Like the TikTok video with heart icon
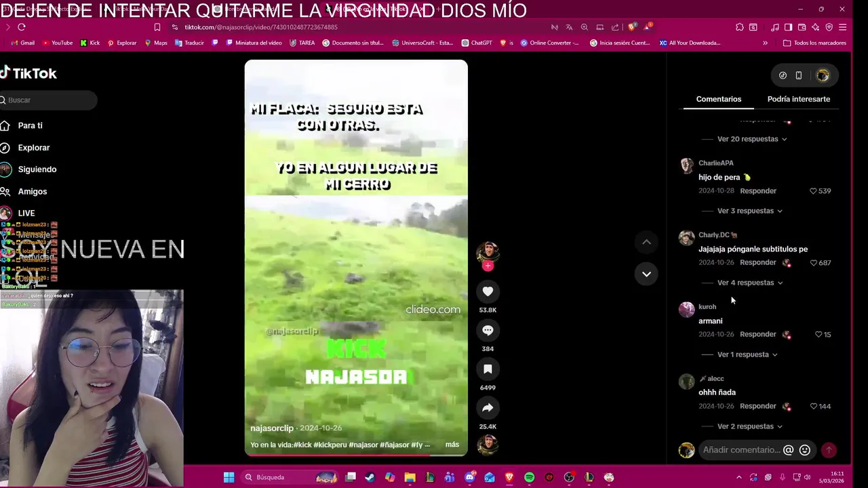868x488 pixels. tap(488, 291)
